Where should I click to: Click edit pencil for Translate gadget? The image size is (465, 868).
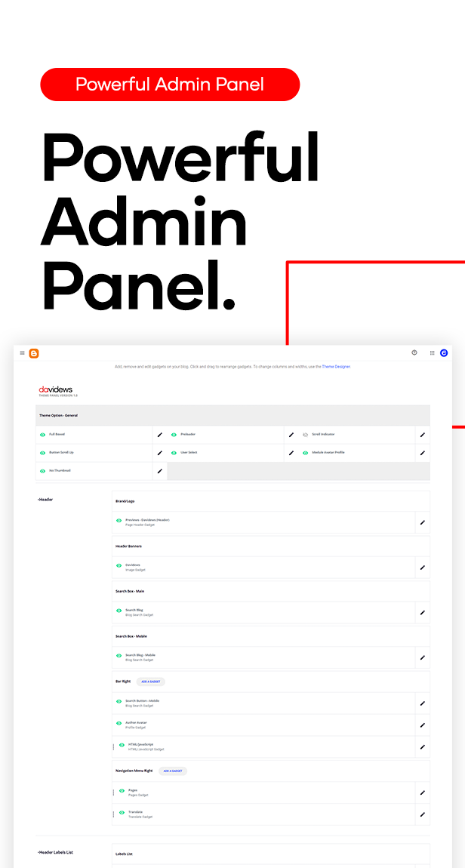click(422, 814)
